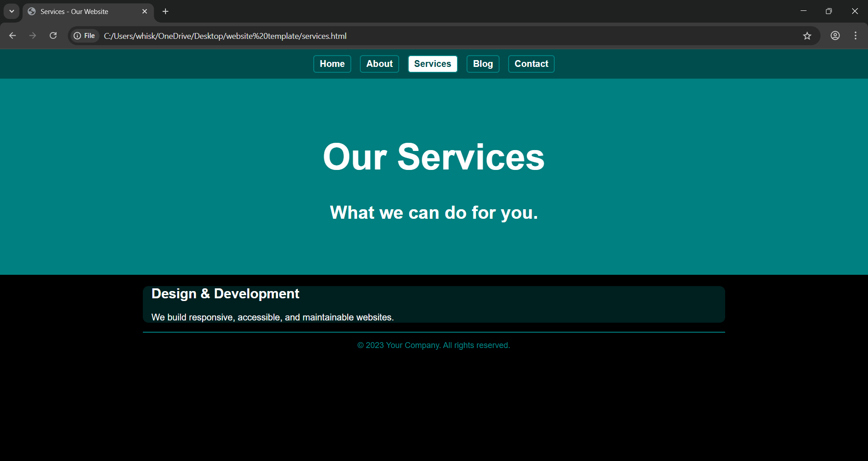
Task: Bookmark this page with the star icon
Action: 807,36
